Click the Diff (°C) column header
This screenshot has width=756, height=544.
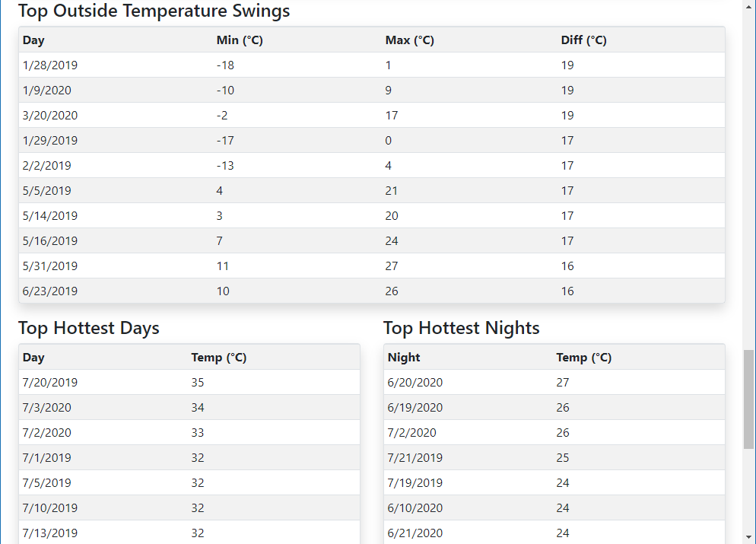[x=583, y=40]
